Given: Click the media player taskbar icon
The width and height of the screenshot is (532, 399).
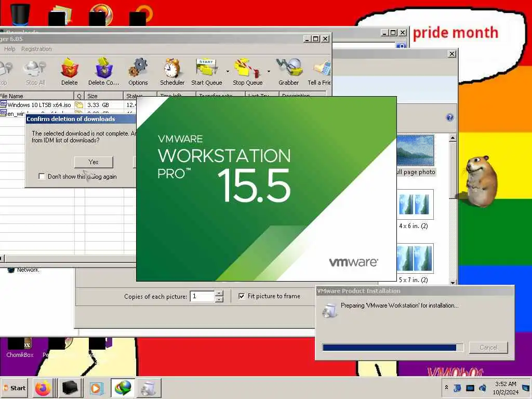Looking at the screenshot, I should point(96,388).
